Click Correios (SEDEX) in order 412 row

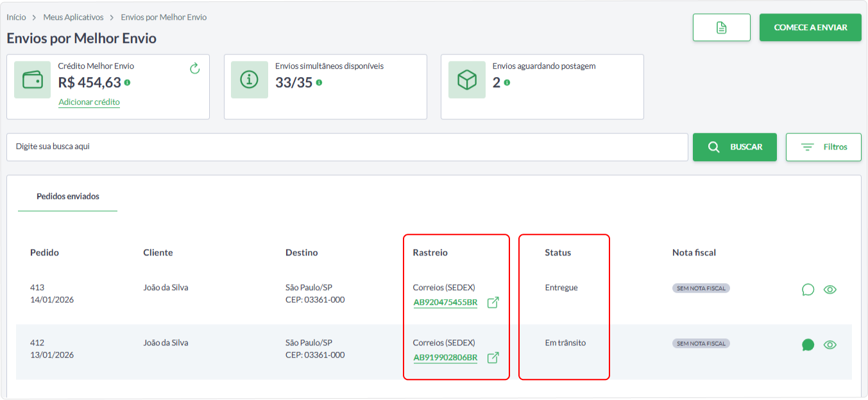click(444, 343)
